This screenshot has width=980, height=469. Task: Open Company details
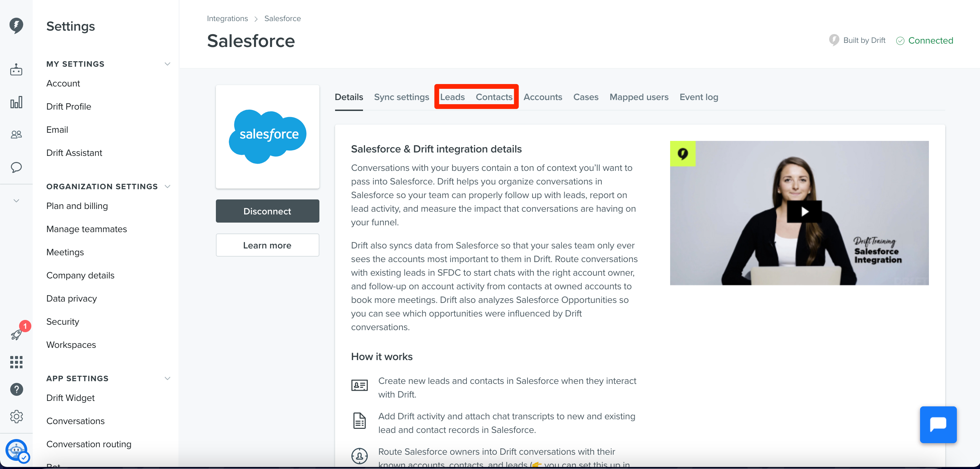pyautogui.click(x=80, y=275)
